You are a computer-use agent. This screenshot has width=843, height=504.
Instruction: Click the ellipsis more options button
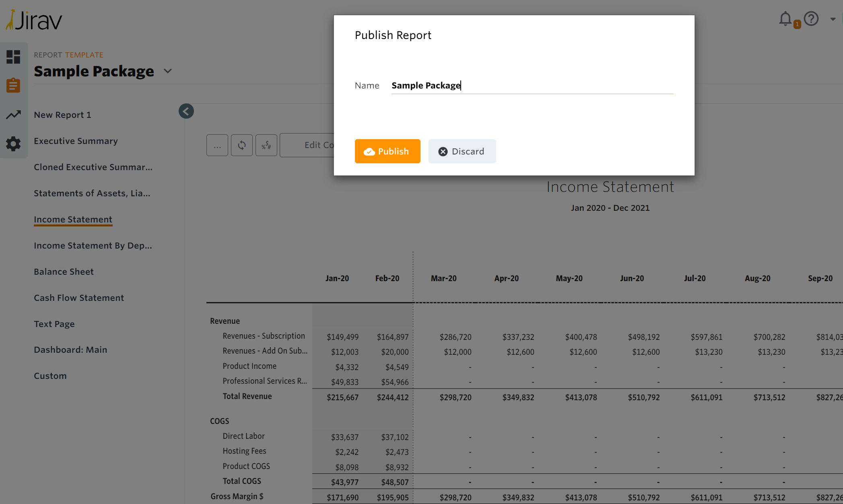click(217, 145)
